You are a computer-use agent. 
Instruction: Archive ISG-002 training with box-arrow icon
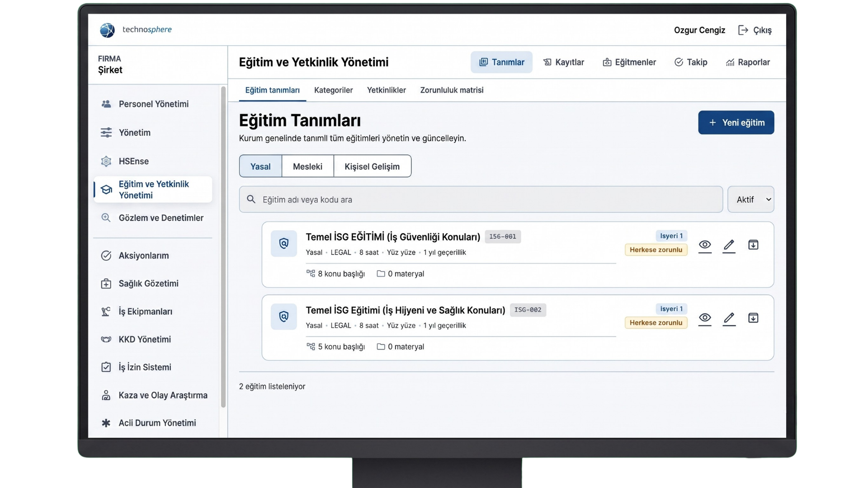point(753,318)
